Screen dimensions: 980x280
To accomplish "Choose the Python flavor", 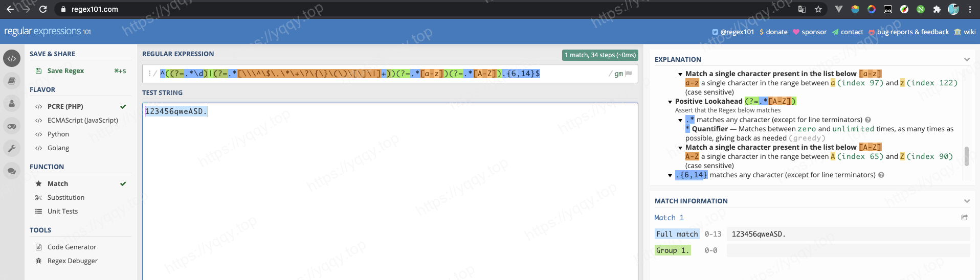I will coord(58,134).
